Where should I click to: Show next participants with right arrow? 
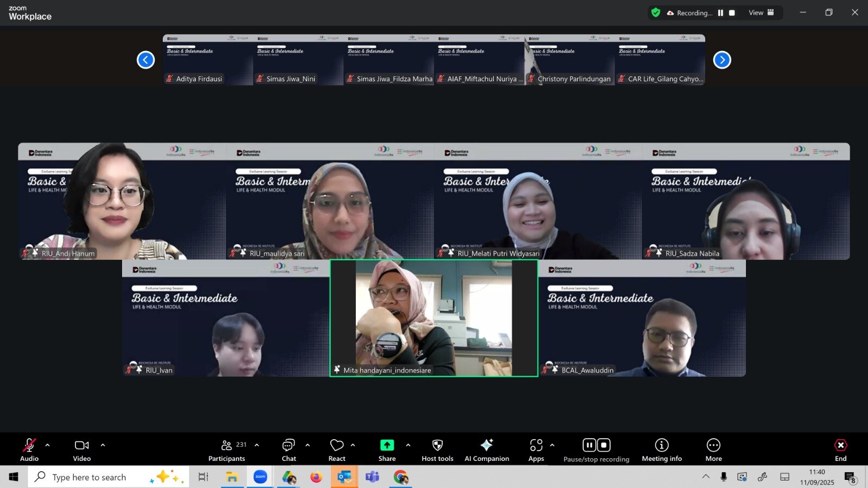tap(722, 60)
